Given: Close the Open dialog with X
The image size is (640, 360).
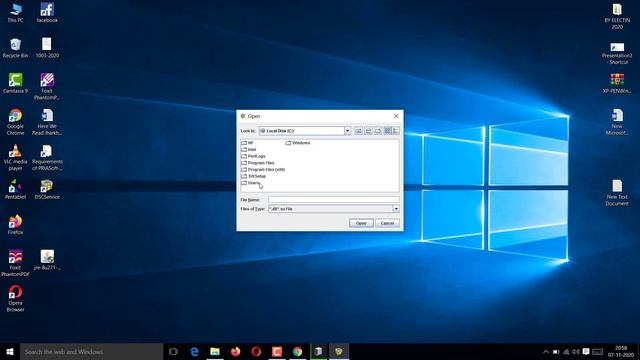Looking at the screenshot, I should click(x=396, y=116).
